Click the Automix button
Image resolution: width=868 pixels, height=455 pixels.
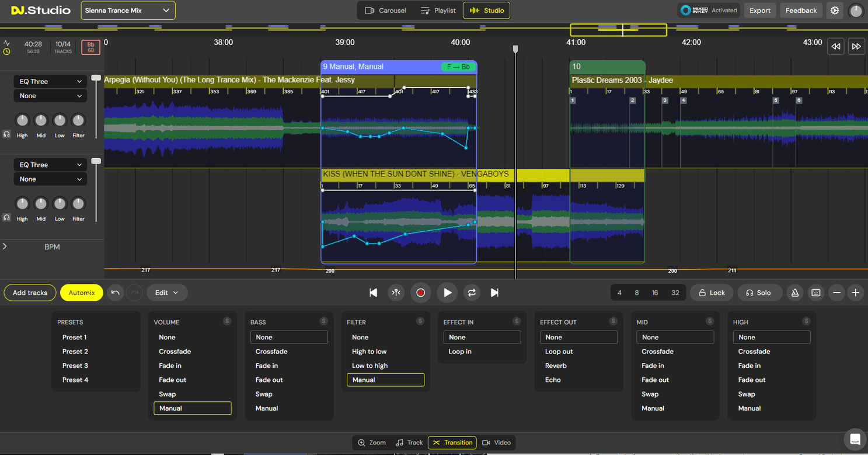pyautogui.click(x=82, y=293)
